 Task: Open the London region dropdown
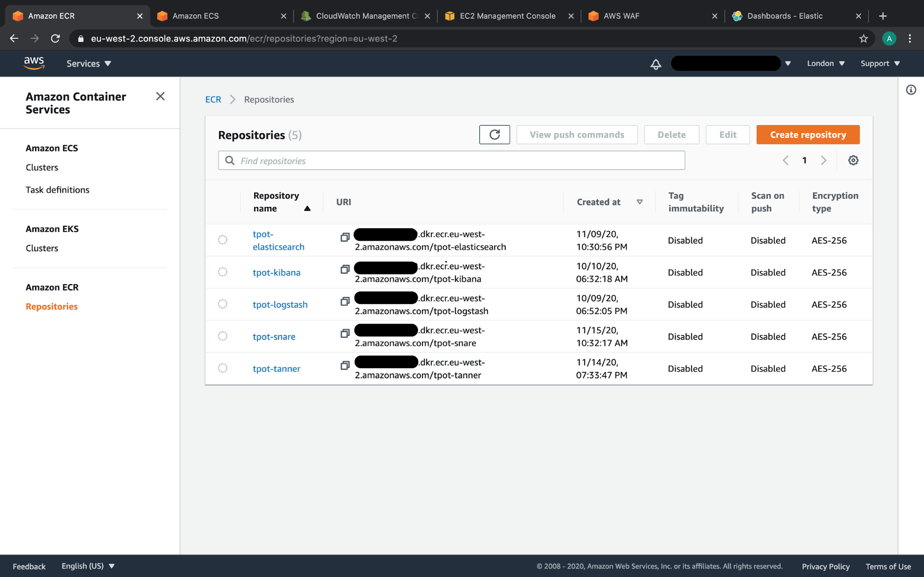point(826,63)
